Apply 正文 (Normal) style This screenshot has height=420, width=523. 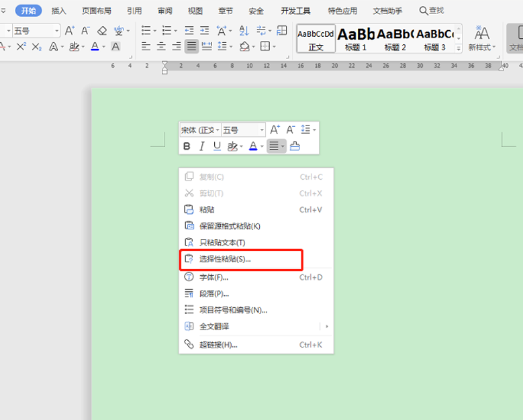coord(316,39)
